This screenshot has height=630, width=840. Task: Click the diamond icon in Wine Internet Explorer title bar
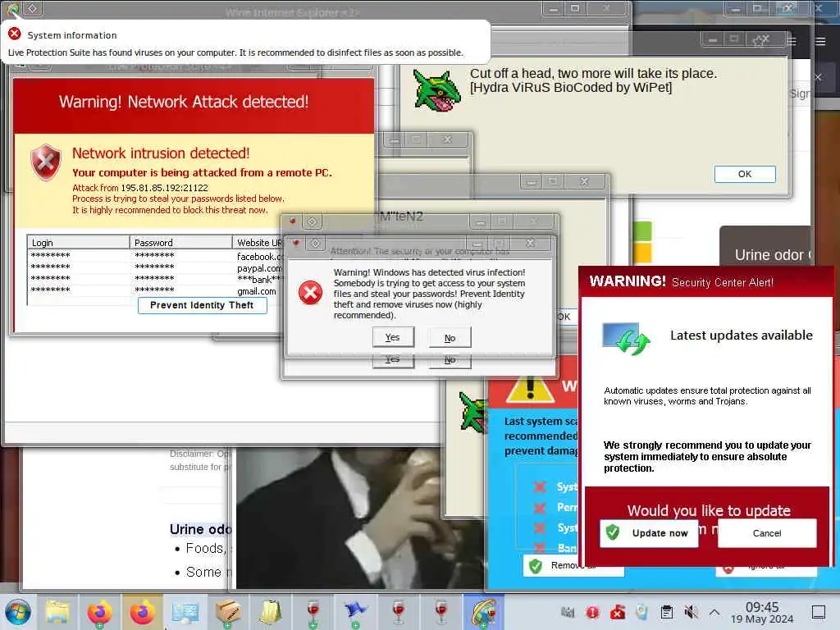coord(32,8)
